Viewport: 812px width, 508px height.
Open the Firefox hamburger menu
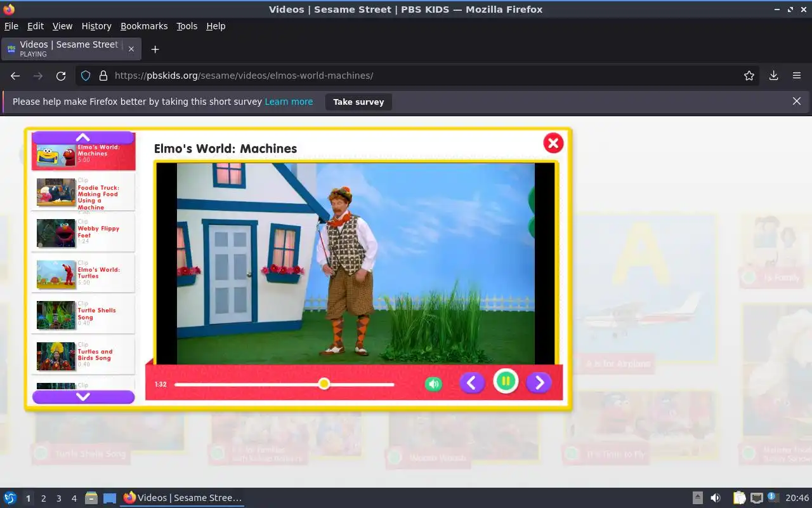click(x=797, y=76)
